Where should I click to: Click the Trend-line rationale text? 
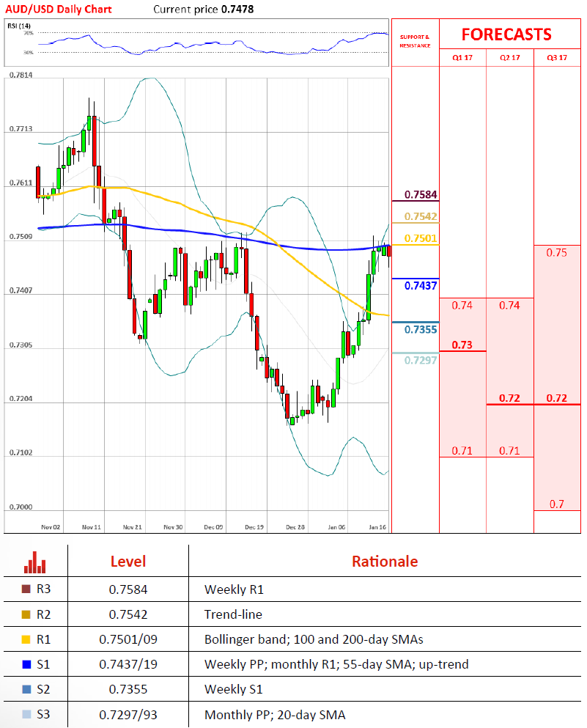pos(234,614)
